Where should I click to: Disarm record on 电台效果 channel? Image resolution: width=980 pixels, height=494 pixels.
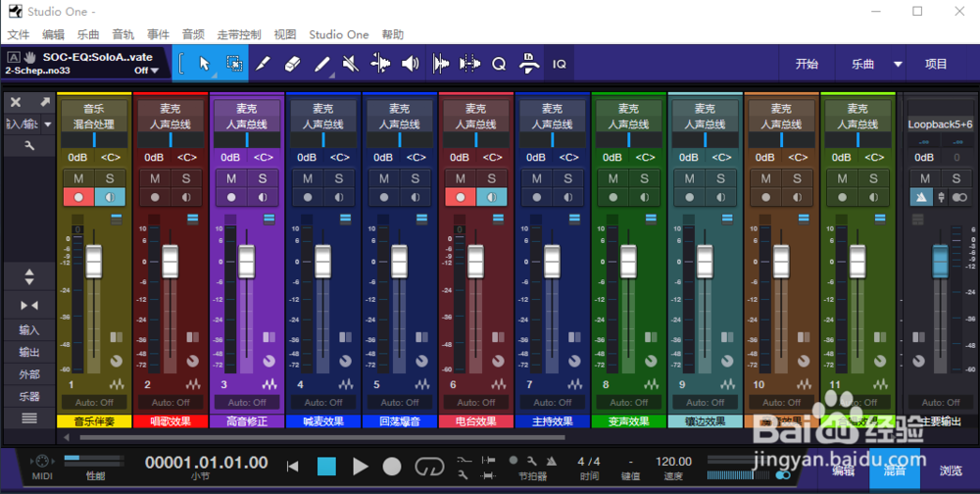click(461, 197)
